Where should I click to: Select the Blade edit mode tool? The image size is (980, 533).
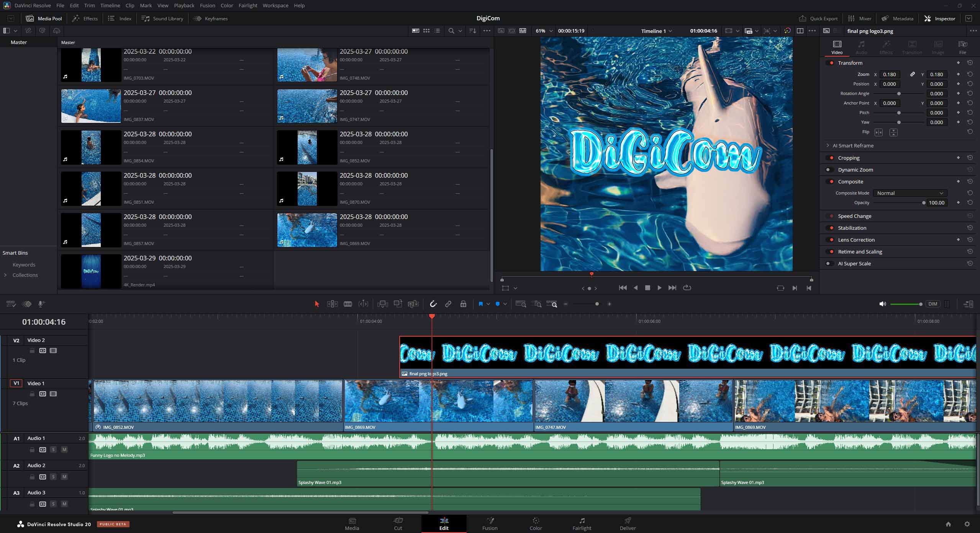[x=347, y=304]
